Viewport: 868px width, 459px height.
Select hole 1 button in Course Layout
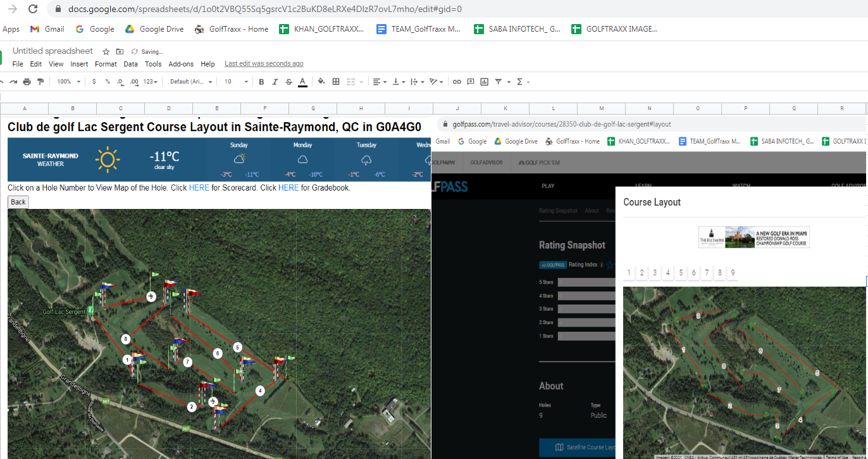click(629, 273)
